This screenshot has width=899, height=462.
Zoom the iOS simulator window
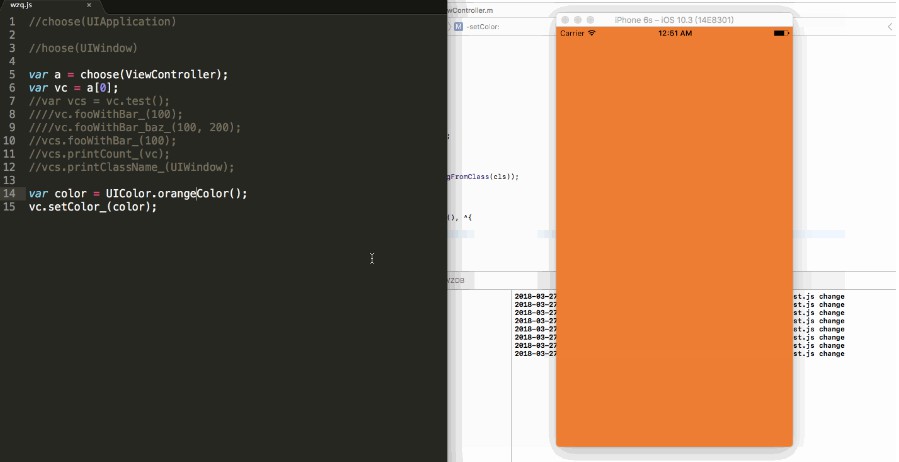(x=589, y=20)
